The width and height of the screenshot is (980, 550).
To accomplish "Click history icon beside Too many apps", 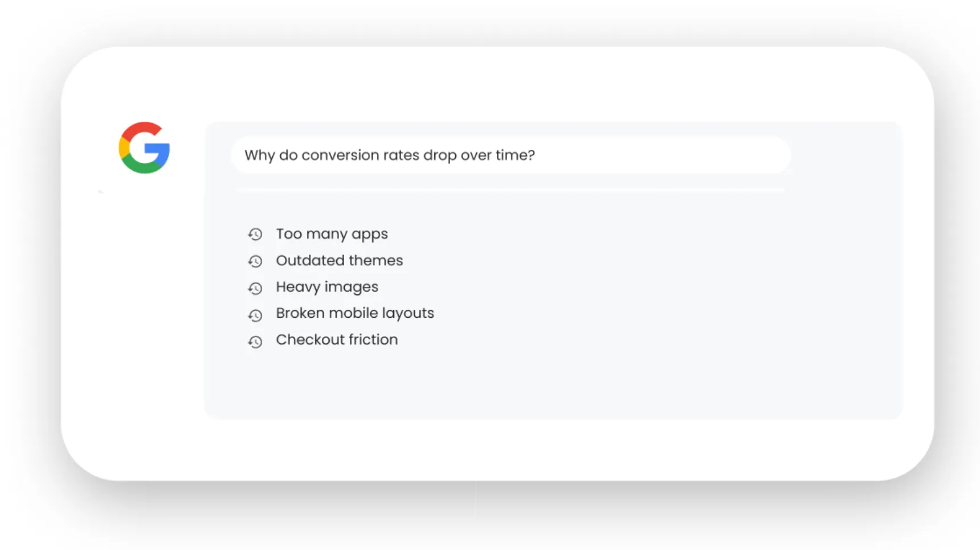I will (x=255, y=235).
